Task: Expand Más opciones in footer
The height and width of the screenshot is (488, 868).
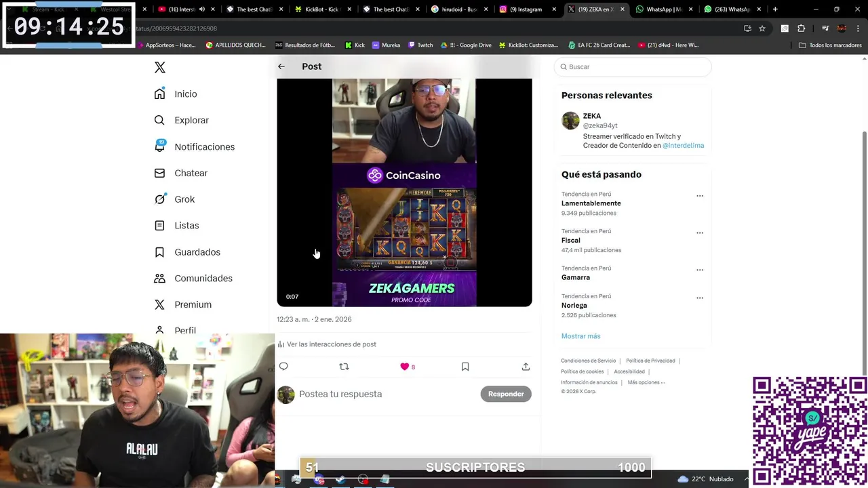Action: 646,382
